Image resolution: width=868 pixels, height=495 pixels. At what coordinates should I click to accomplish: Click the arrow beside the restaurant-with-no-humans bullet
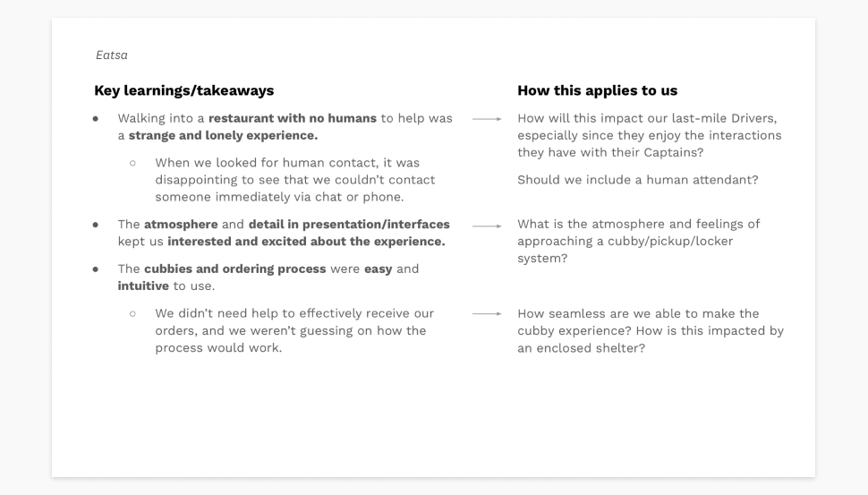487,118
